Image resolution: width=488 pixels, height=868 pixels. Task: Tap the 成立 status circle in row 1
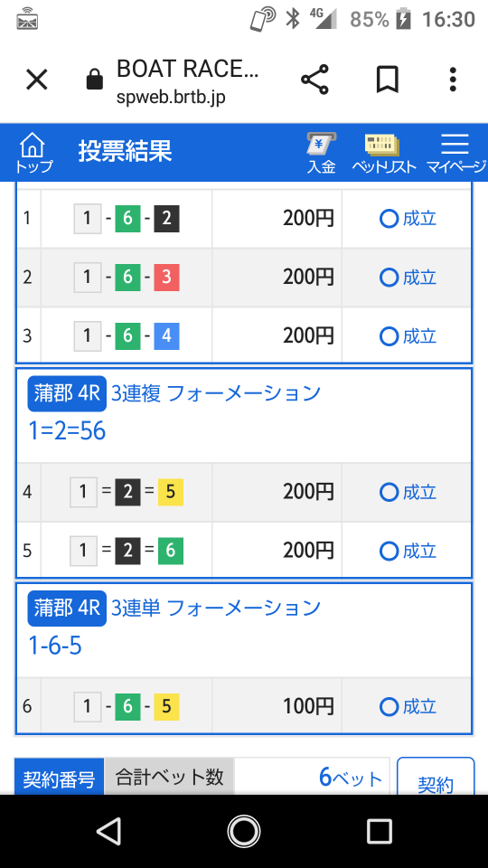tap(389, 219)
